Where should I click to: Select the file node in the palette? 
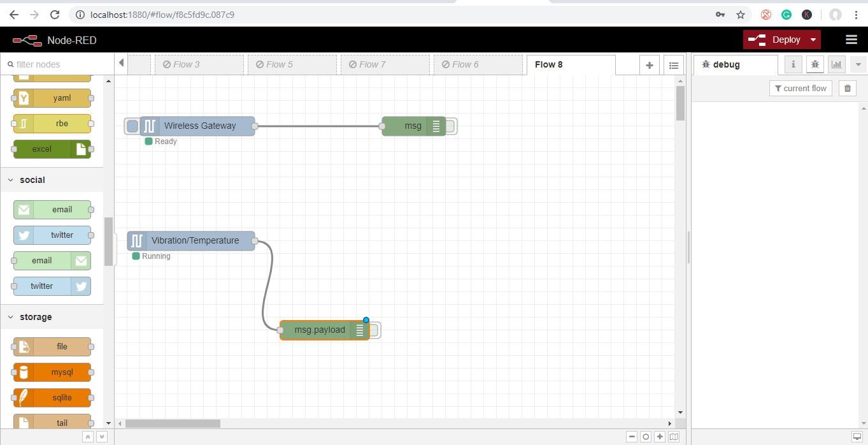tap(52, 347)
